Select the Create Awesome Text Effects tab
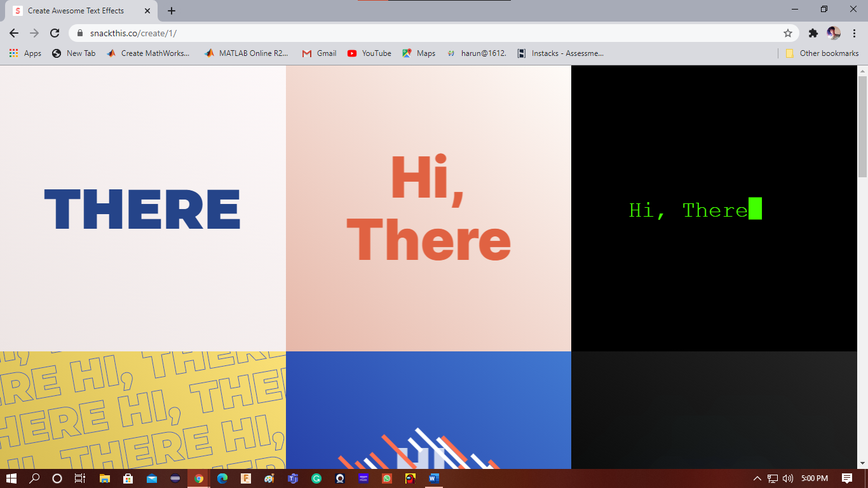 tap(76, 10)
